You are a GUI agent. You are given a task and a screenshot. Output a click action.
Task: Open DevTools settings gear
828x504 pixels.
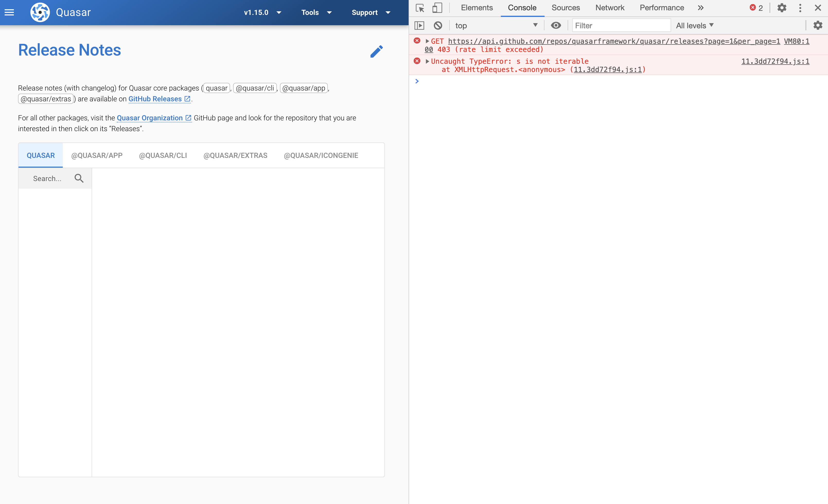click(782, 8)
